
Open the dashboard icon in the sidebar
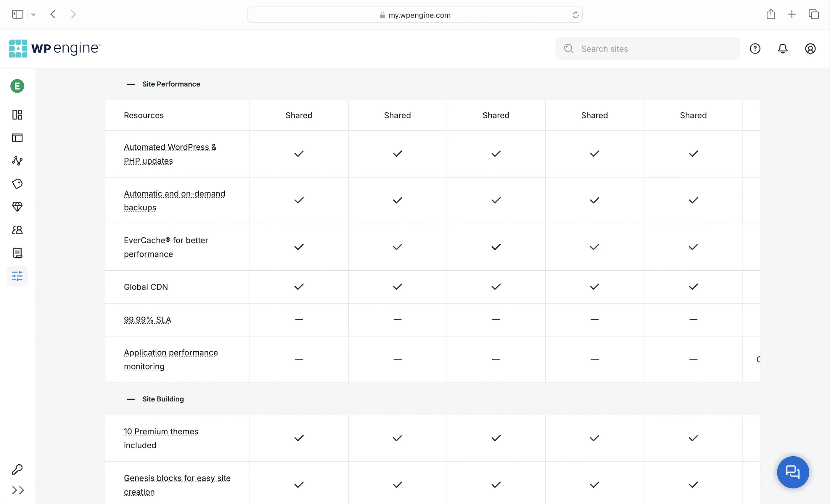click(17, 115)
